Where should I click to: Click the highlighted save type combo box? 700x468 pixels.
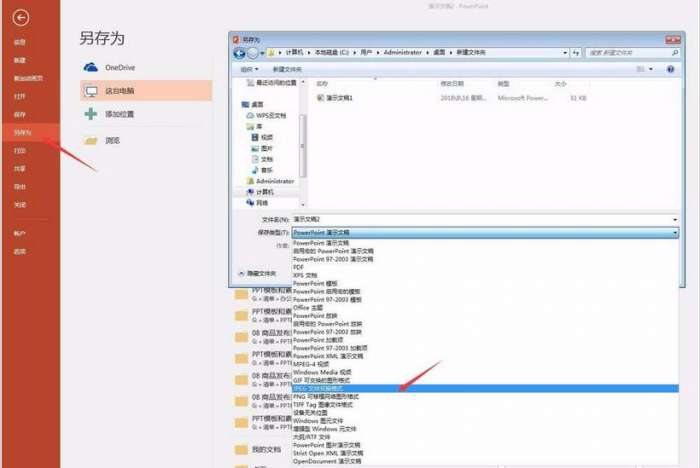[485, 233]
